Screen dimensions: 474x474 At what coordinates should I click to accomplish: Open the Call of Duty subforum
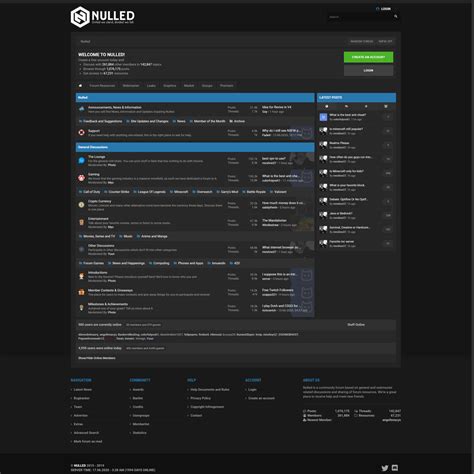point(92,192)
